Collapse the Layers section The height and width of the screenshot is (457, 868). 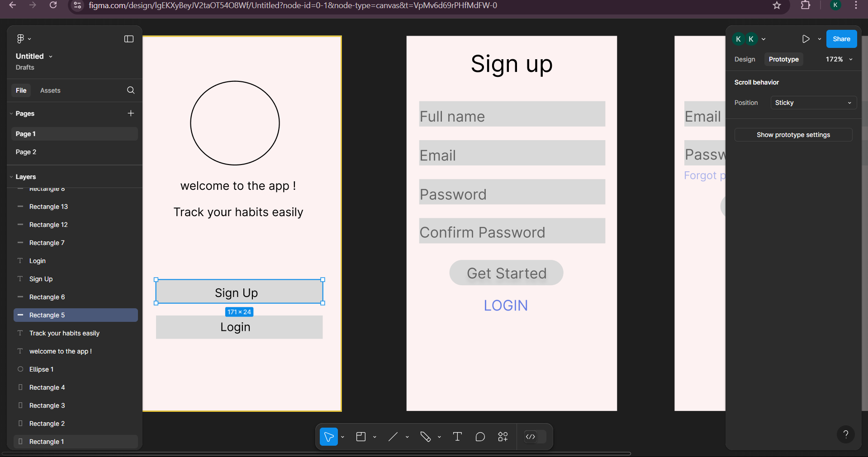tap(11, 177)
